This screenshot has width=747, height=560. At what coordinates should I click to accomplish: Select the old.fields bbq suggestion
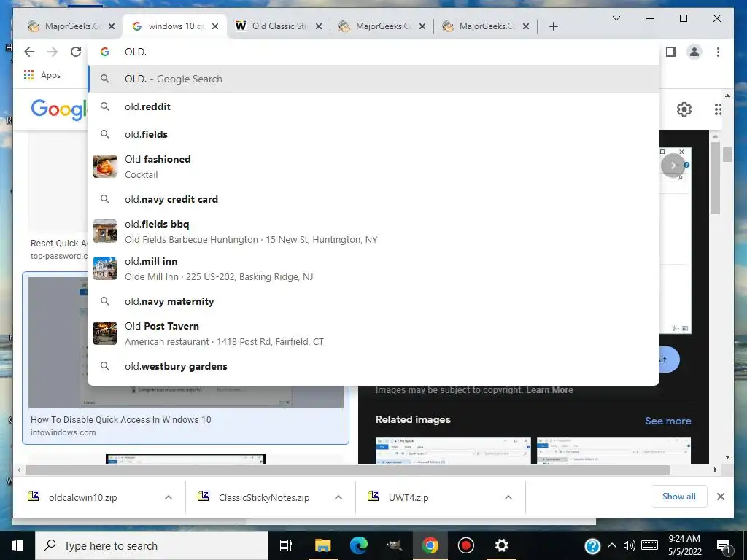click(373, 231)
